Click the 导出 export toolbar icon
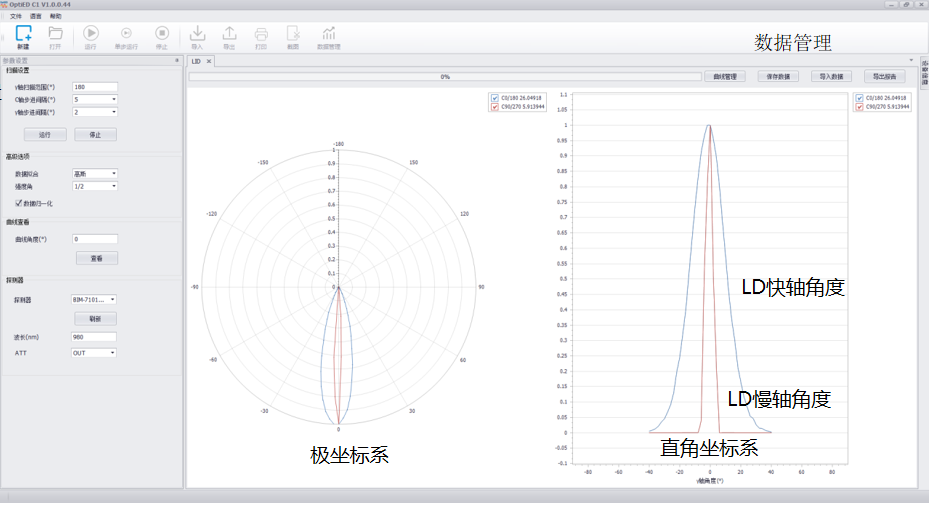This screenshot has width=931, height=511. click(x=229, y=35)
